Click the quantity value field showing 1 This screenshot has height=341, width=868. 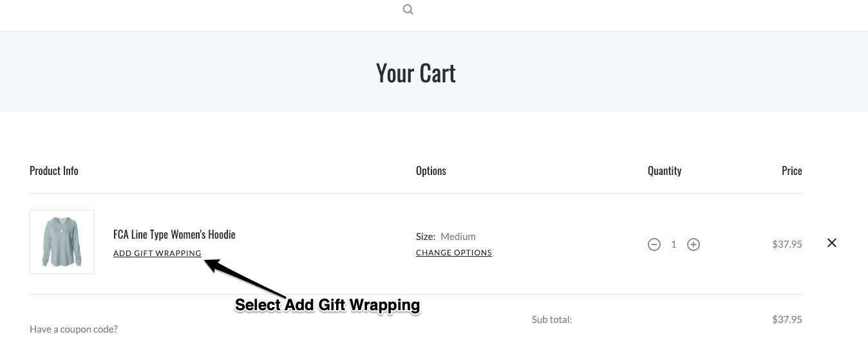(674, 244)
